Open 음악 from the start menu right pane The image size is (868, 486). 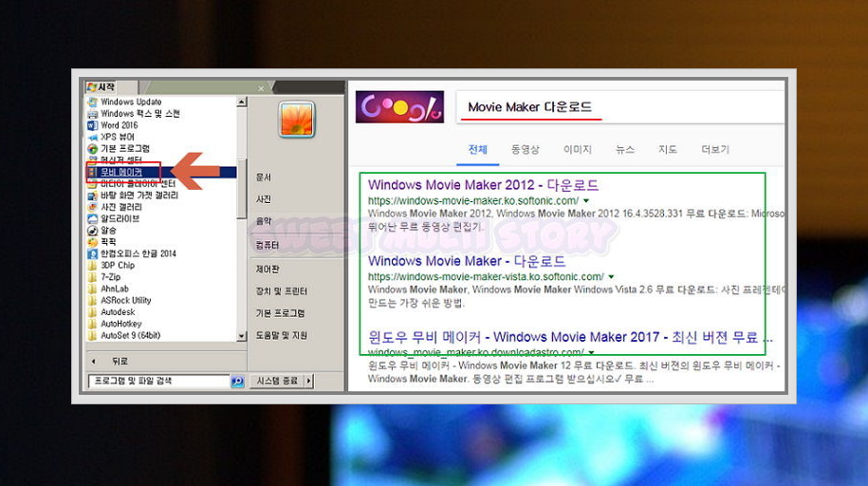coord(264,222)
